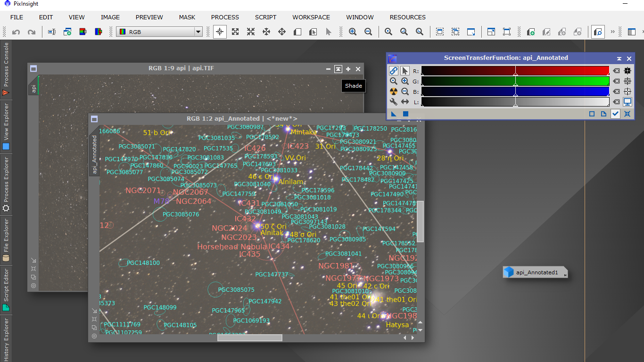Click the Zoom Out toolbar icon
Screen dimensions: 644x362
pos(368,32)
